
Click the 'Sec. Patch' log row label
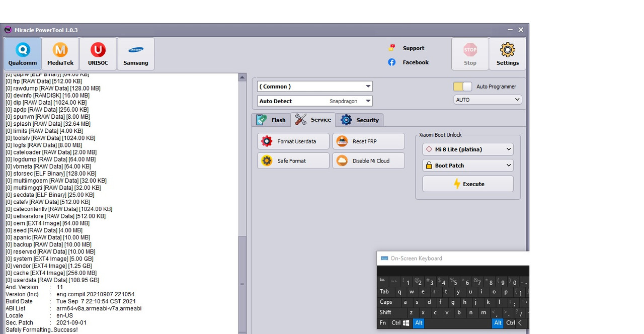pyautogui.click(x=20, y=323)
